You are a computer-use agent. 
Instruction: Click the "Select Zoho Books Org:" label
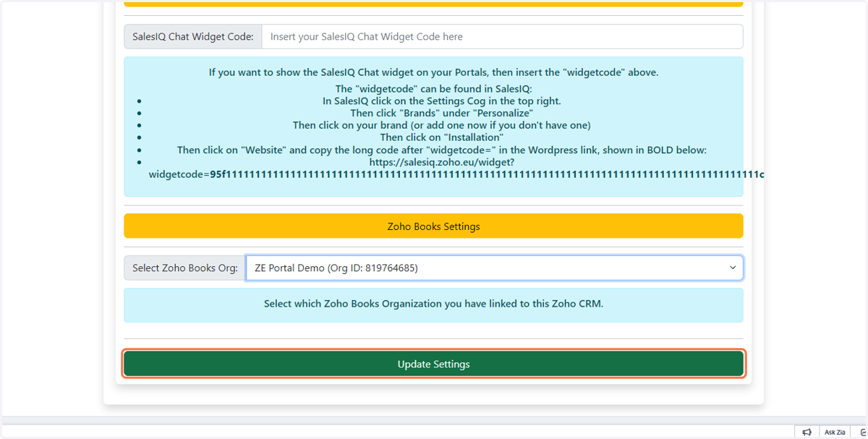[x=185, y=268]
